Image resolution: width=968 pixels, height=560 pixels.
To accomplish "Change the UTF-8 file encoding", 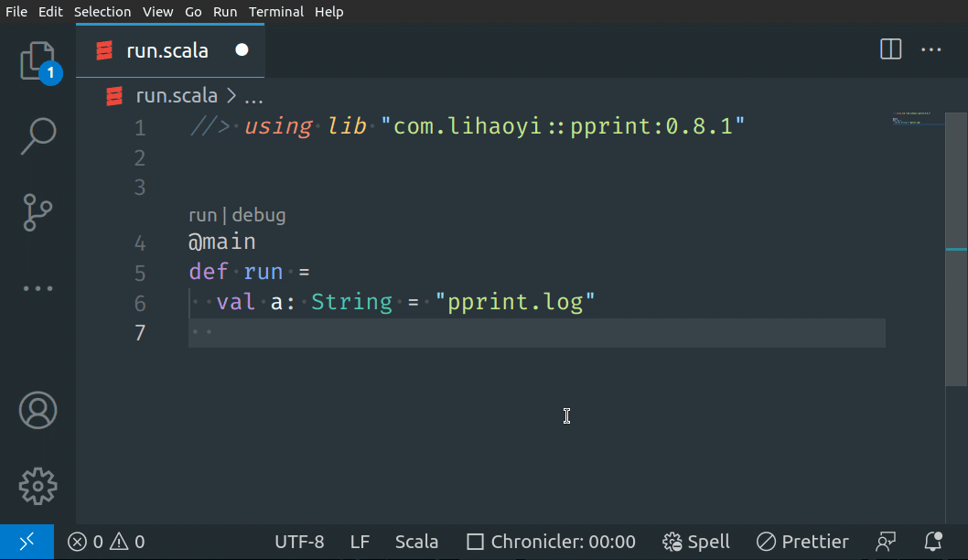I will coord(299,542).
